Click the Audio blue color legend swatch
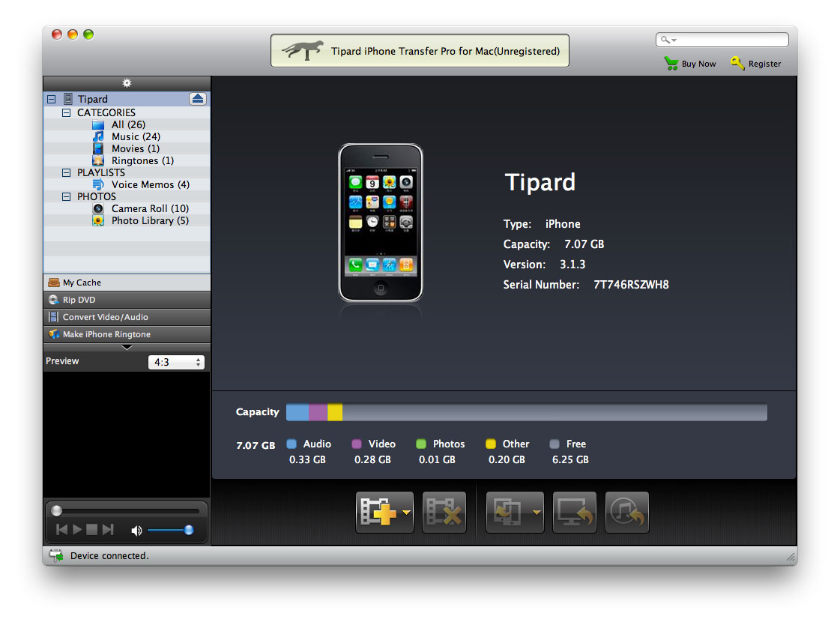Screen dimensions: 840x625 (291, 444)
